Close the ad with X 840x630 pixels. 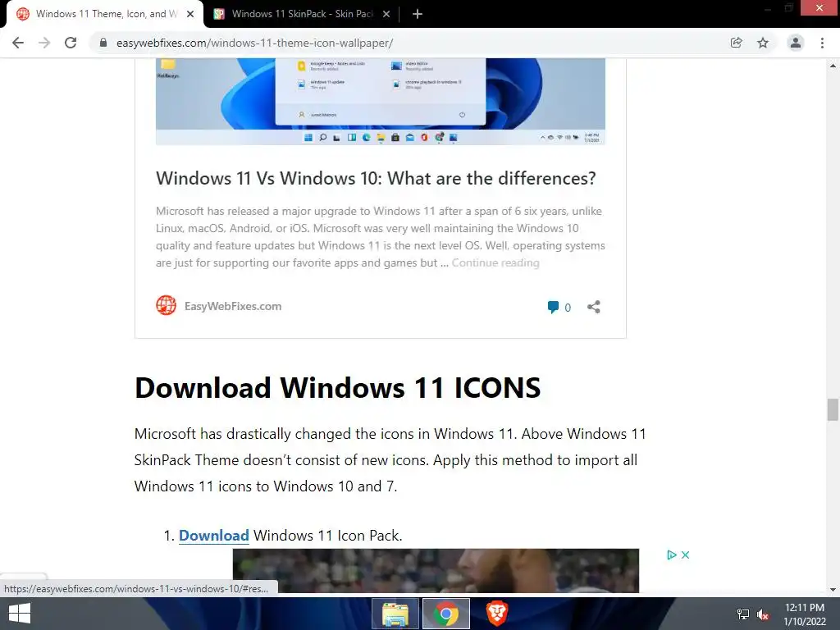coord(685,555)
